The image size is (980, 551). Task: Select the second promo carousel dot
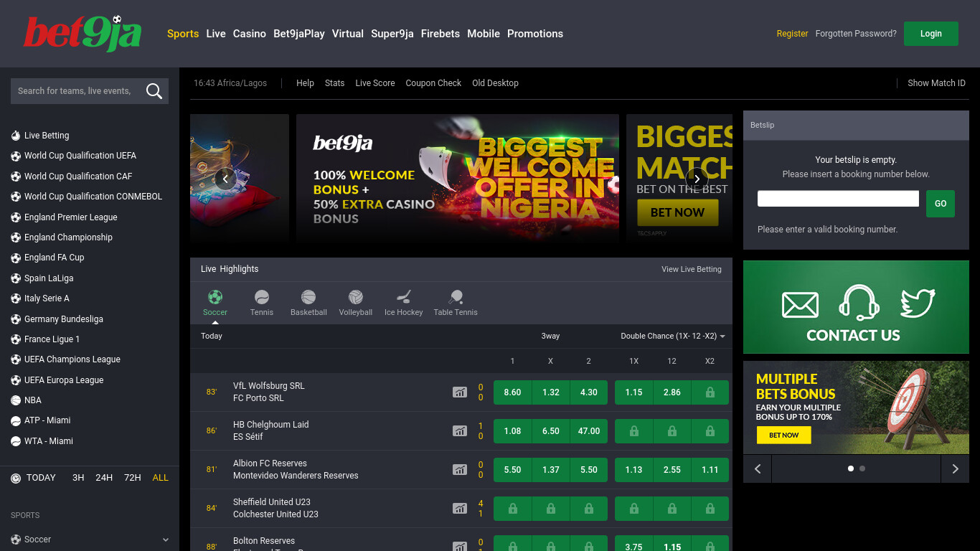862,468
